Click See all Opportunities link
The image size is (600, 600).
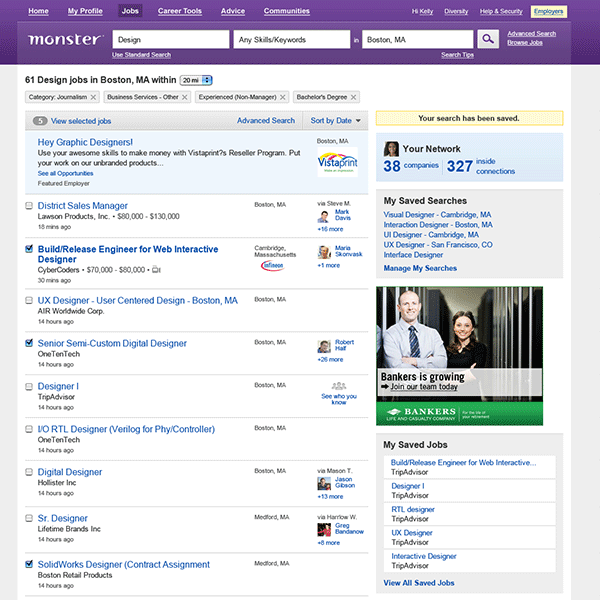point(65,173)
